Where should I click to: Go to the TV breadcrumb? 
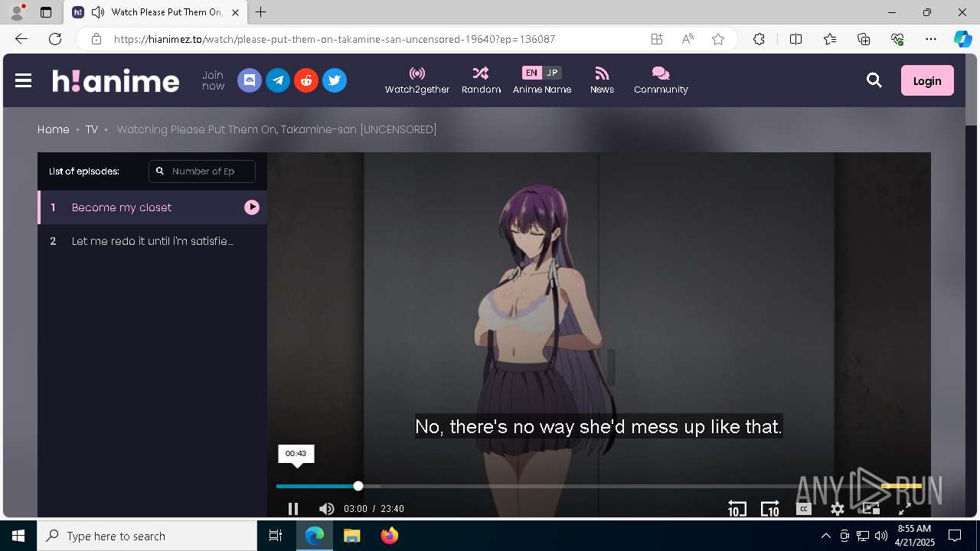(92, 129)
